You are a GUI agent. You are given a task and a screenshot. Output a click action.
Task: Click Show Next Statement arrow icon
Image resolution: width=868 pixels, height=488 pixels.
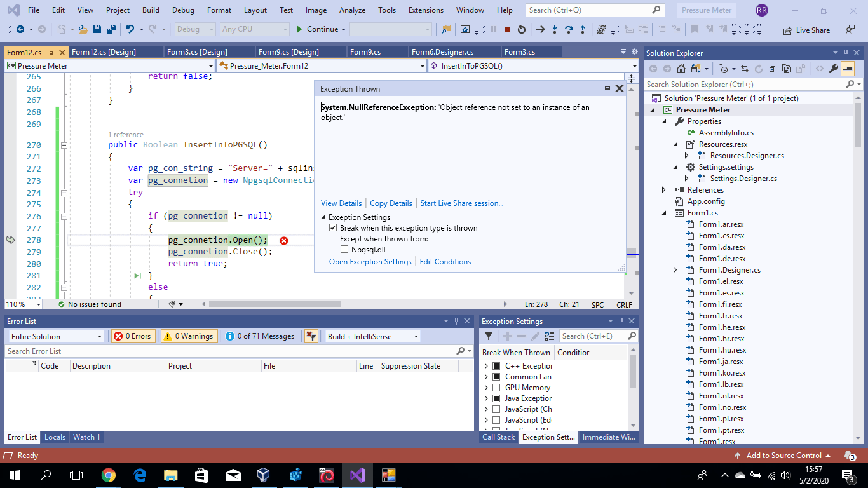coord(541,29)
